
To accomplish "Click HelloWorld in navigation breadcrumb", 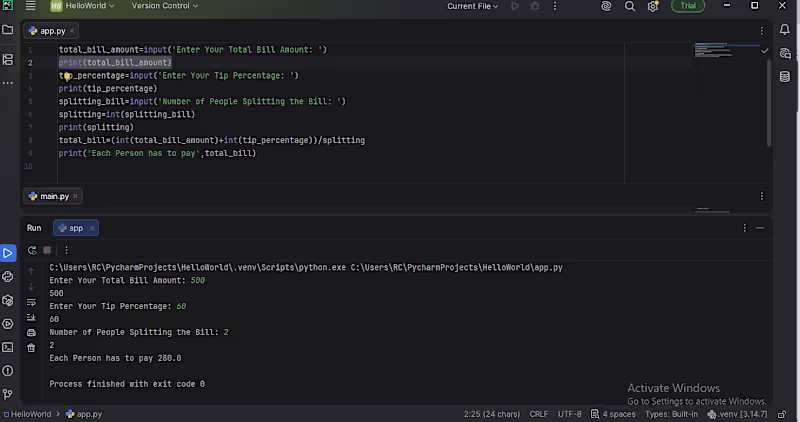I will (28, 414).
